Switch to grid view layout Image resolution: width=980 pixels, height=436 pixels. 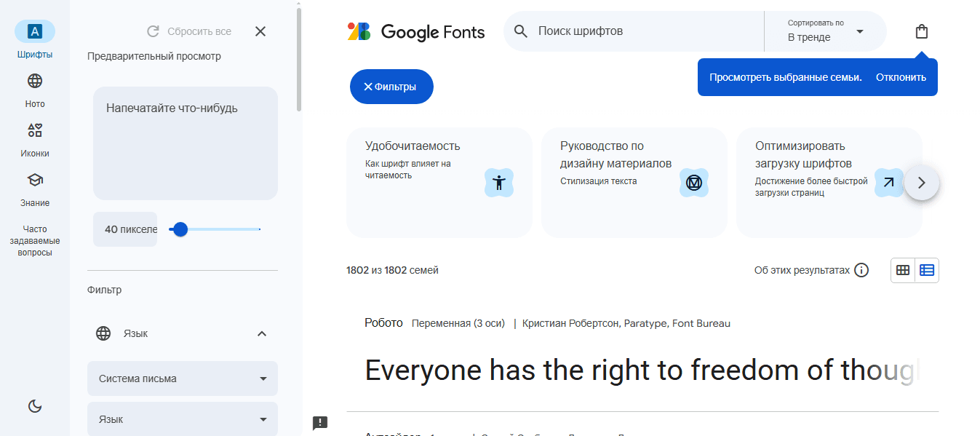pyautogui.click(x=903, y=270)
